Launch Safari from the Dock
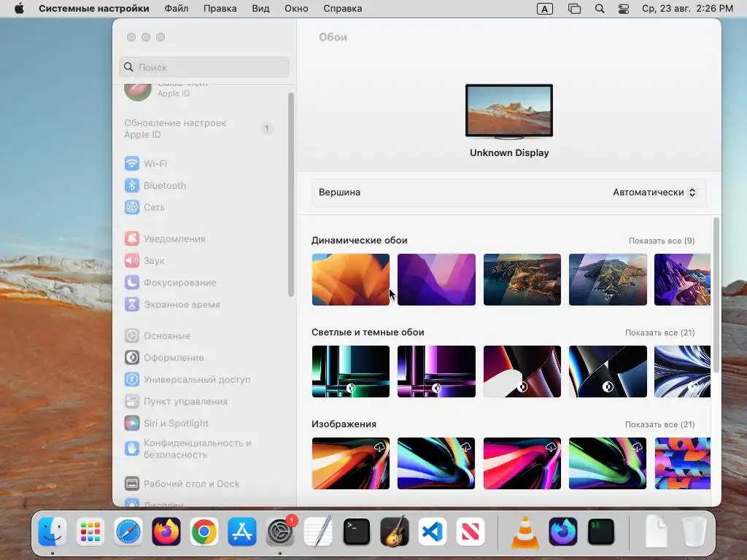 tap(128, 532)
